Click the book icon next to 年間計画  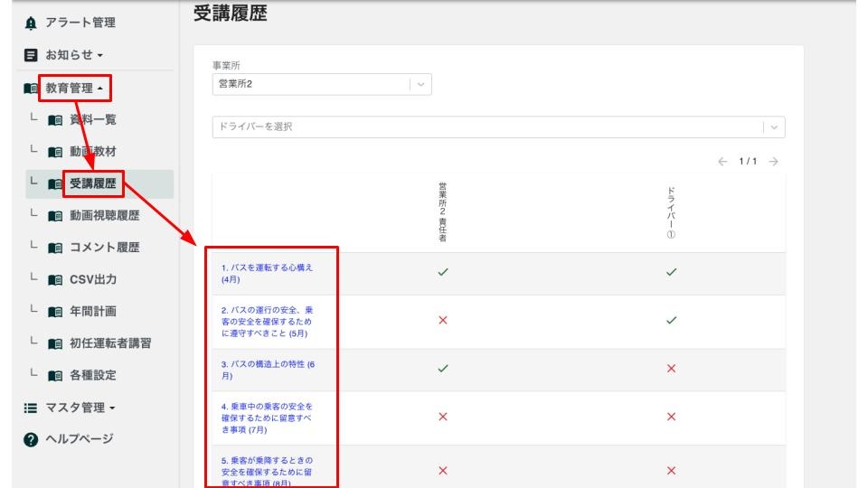click(54, 312)
